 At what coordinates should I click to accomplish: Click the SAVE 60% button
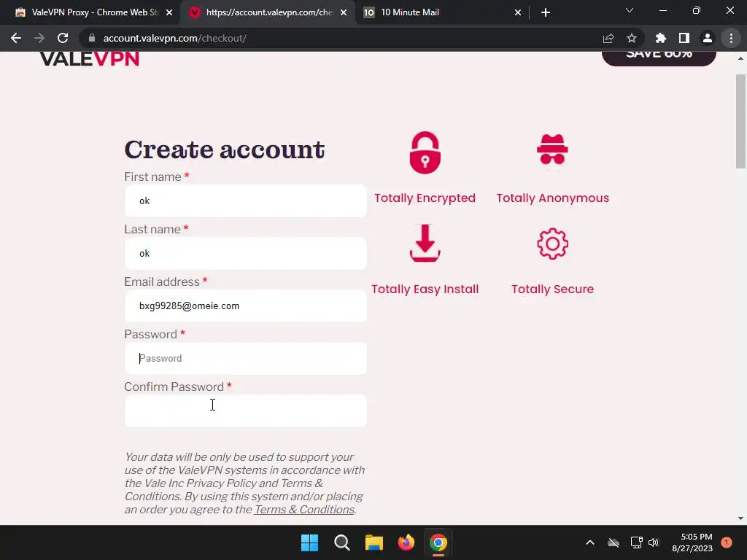(x=659, y=57)
